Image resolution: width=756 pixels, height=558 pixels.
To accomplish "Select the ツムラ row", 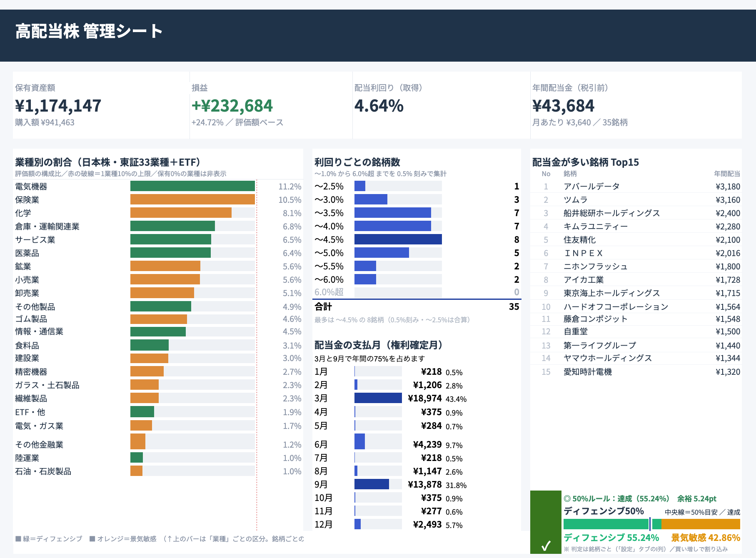I will (636, 200).
